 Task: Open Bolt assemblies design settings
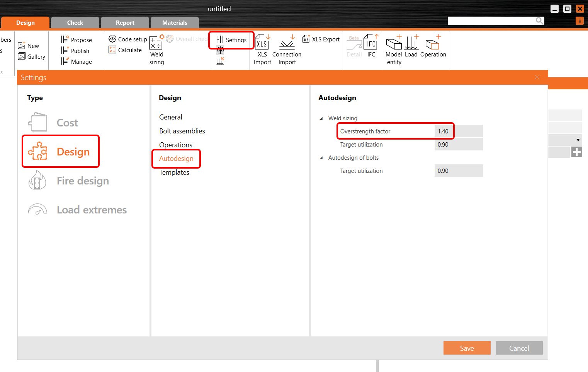[182, 131]
